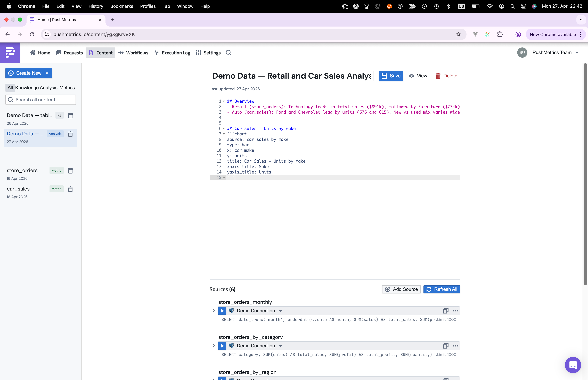The image size is (588, 380).
Task: Click Add Source button
Action: (401, 289)
